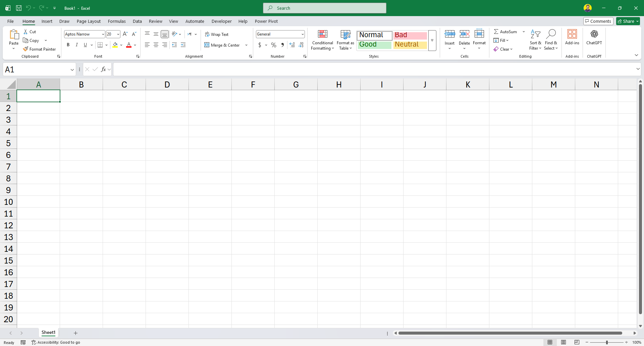
Task: Go to the Data tab
Action: tap(137, 21)
